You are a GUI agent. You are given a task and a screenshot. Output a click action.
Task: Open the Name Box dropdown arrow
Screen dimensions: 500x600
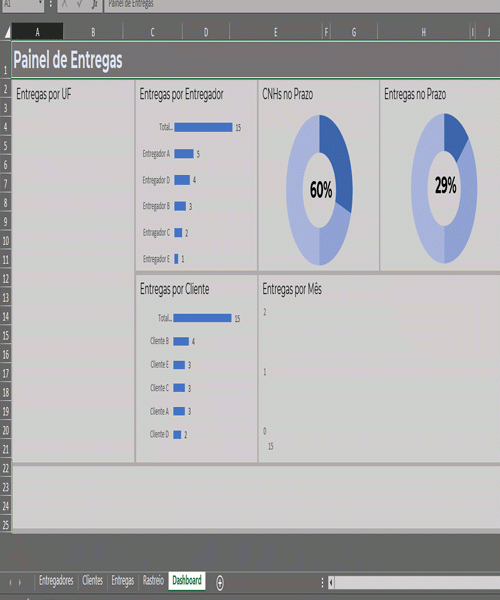pos(40,3)
